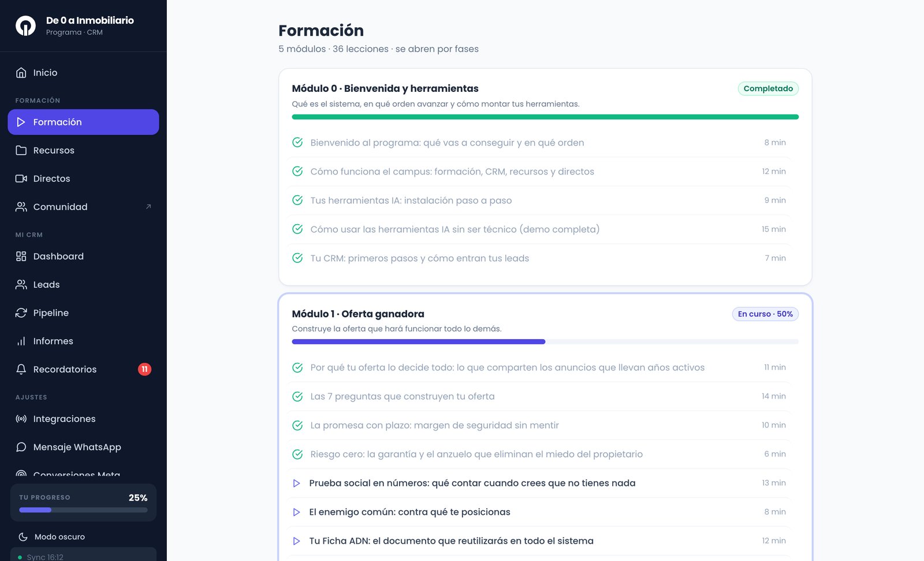Click the play icon beside Tu Ficha ADN
Viewport: 924px width, 561px height.
click(296, 541)
